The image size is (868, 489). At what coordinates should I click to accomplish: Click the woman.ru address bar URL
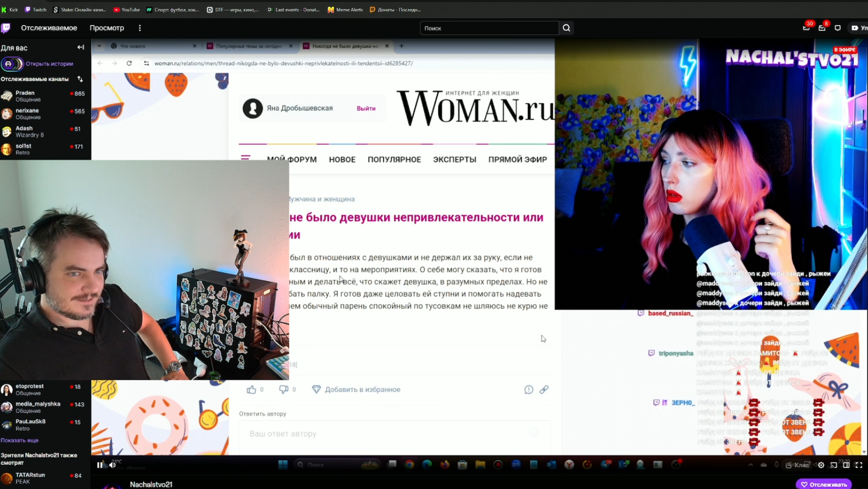pyautogui.click(x=284, y=63)
